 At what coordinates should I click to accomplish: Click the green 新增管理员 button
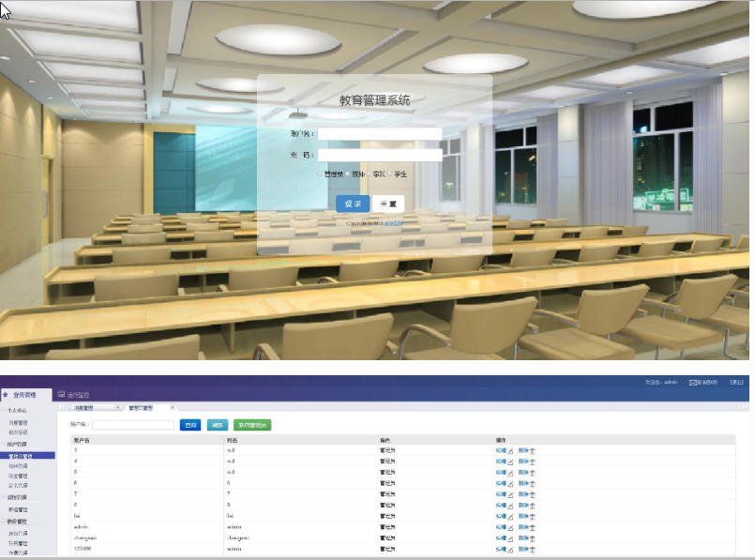click(252, 425)
